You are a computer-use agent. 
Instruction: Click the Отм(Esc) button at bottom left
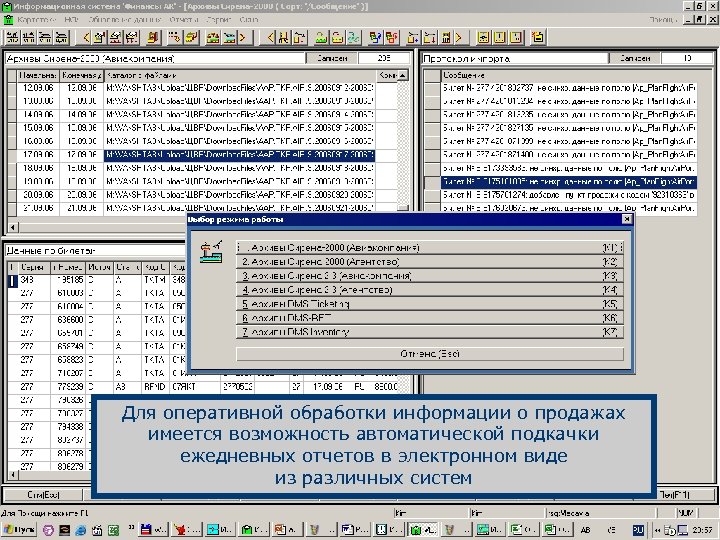[43, 495]
